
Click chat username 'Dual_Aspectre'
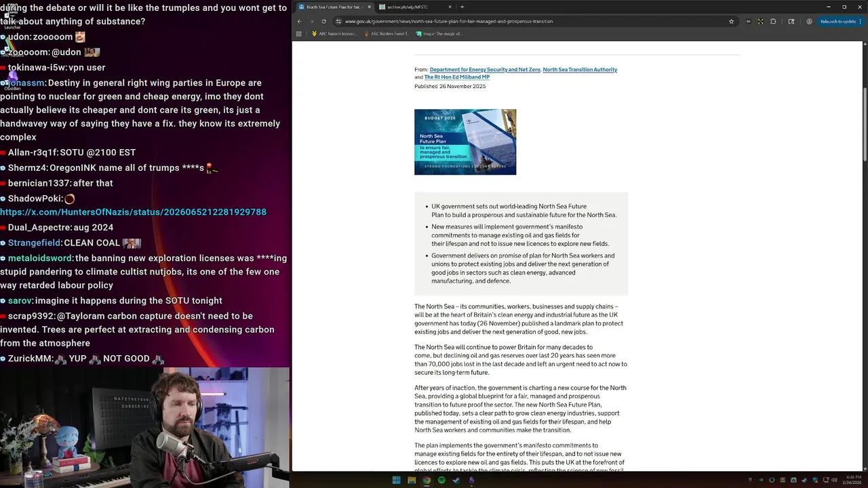(39, 228)
